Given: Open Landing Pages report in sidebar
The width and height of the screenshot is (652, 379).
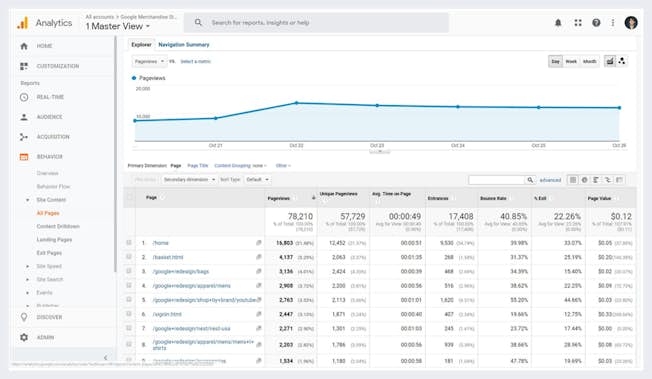Looking at the screenshot, I should (54, 240).
